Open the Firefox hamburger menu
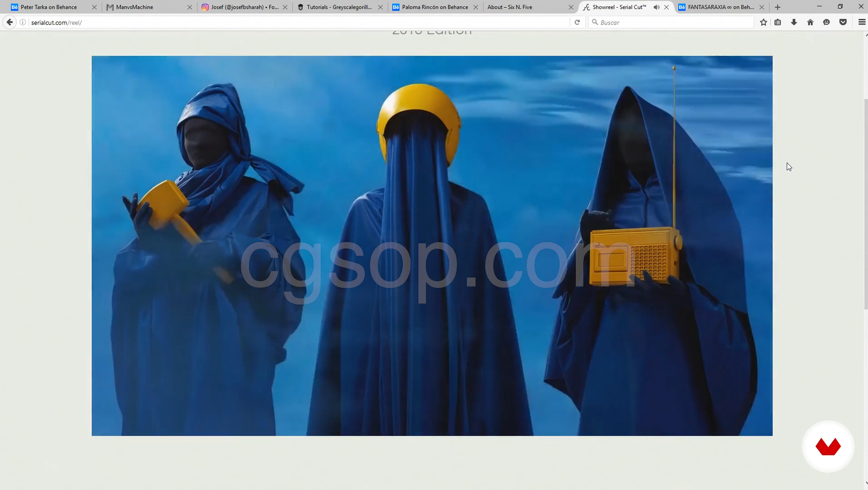 coord(862,22)
